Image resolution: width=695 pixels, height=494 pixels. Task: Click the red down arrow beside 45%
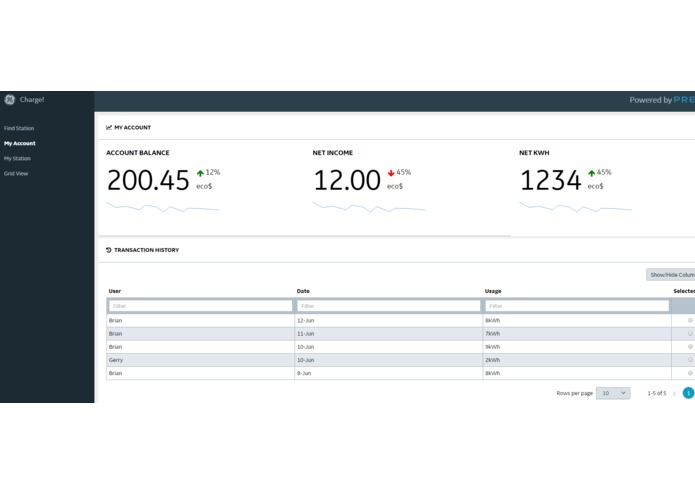pos(391,173)
